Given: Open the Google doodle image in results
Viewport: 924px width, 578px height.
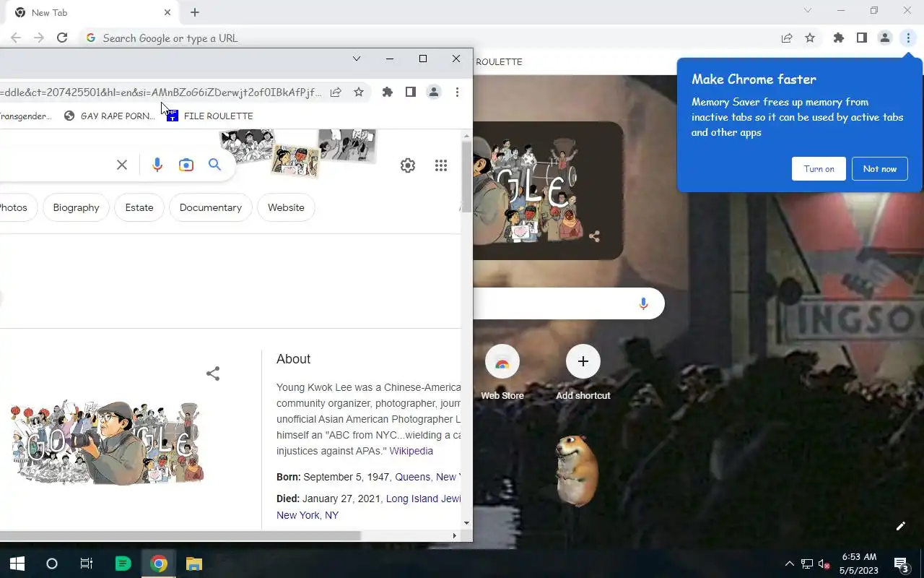Looking at the screenshot, I should [x=107, y=442].
